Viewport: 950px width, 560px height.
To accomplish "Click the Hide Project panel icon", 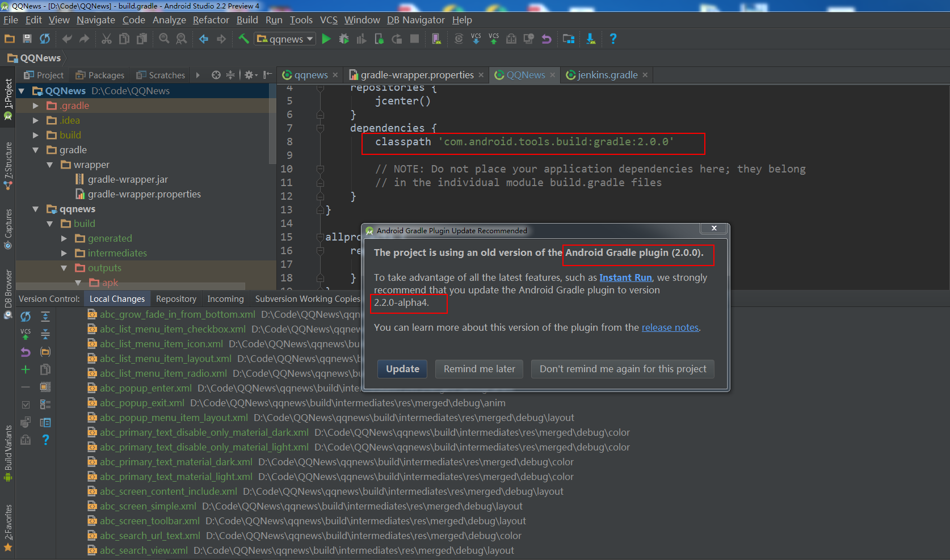I will (x=267, y=75).
